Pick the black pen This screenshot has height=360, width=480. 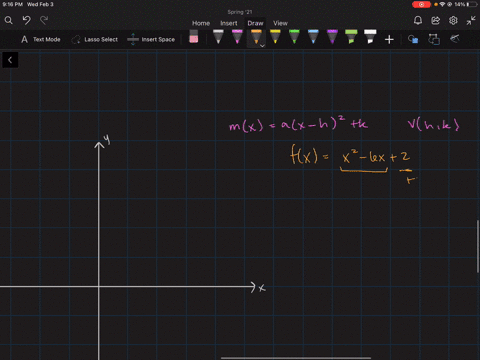(218, 37)
